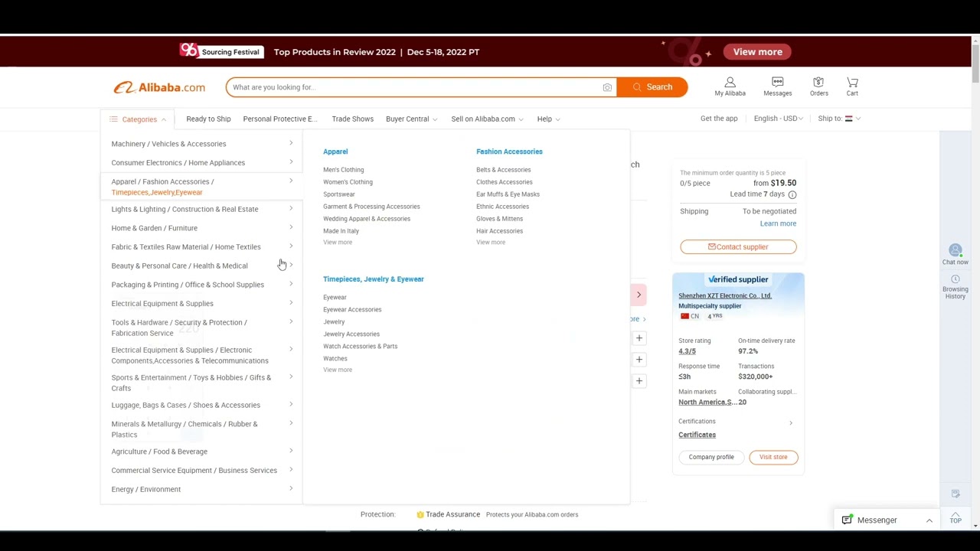Click View more banner button
Viewport: 980px width, 551px height.
757,52
